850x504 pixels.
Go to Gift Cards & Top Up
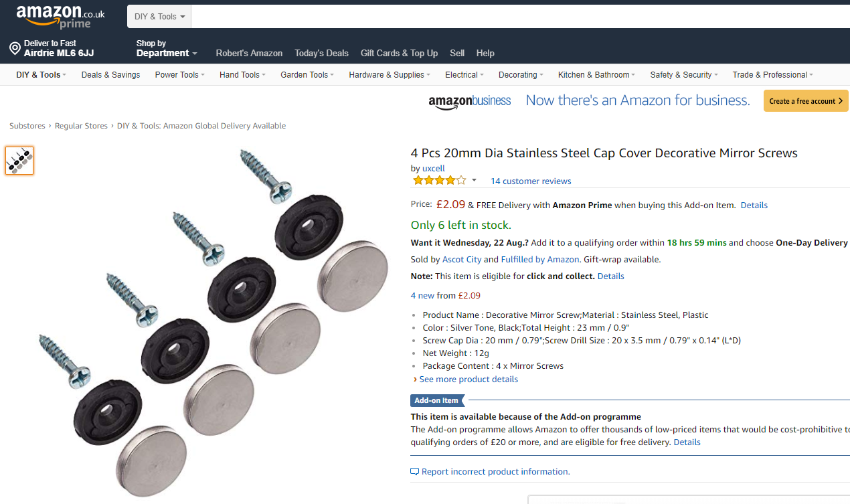pyautogui.click(x=399, y=53)
